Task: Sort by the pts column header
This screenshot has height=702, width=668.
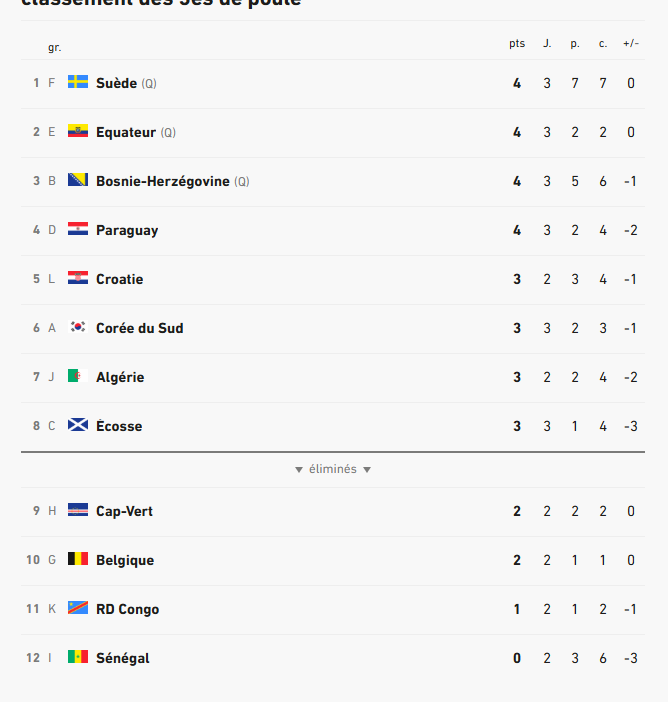Action: click(x=517, y=43)
